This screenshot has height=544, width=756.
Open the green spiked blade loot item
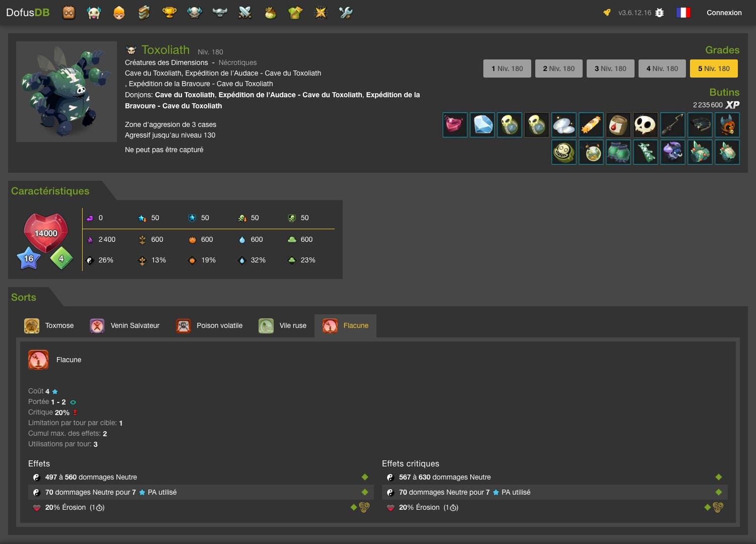[x=646, y=152]
